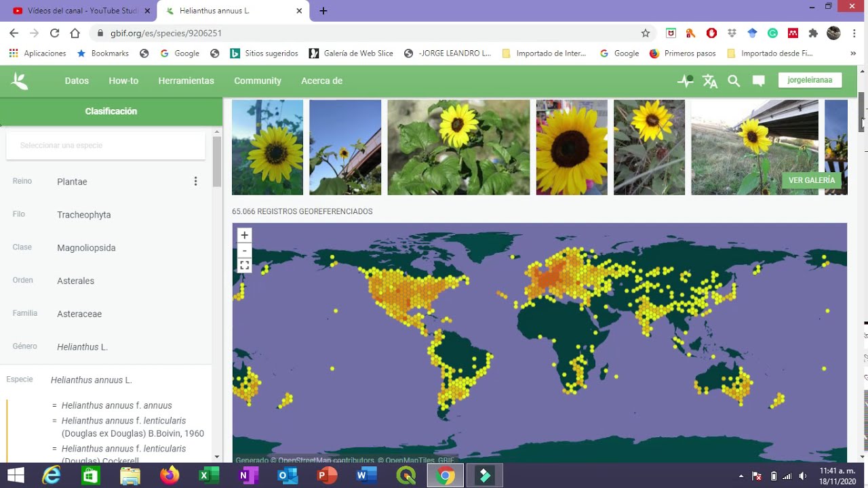Image resolution: width=868 pixels, height=488 pixels.
Task: Click the GBIF leaf logo icon
Action: (20, 81)
